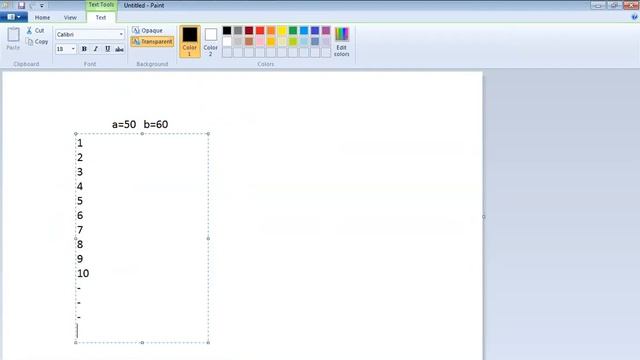Pick the brown color swatch
640x360 pixels.
click(x=249, y=42)
